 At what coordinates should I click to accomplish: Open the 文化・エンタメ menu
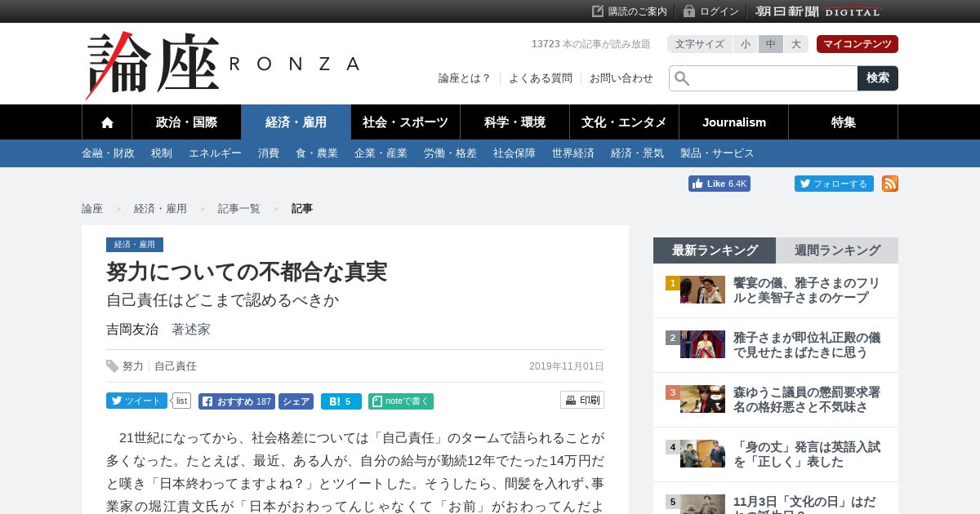(624, 122)
